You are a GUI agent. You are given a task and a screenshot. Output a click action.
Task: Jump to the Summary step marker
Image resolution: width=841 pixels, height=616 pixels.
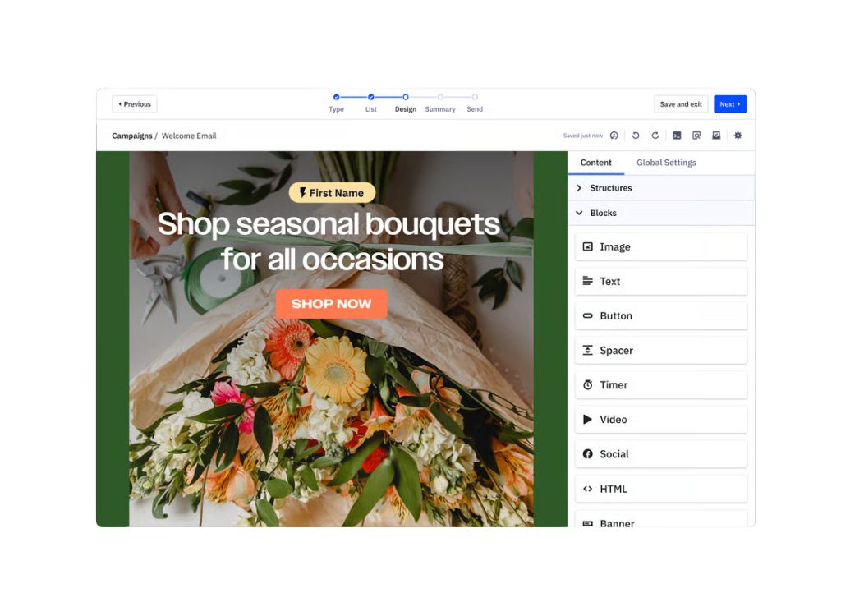tap(440, 98)
